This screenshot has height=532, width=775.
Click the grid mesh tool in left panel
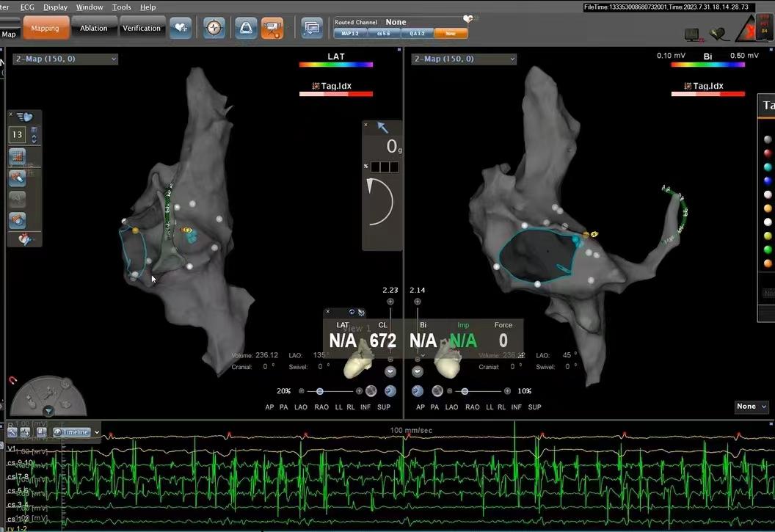click(x=17, y=156)
